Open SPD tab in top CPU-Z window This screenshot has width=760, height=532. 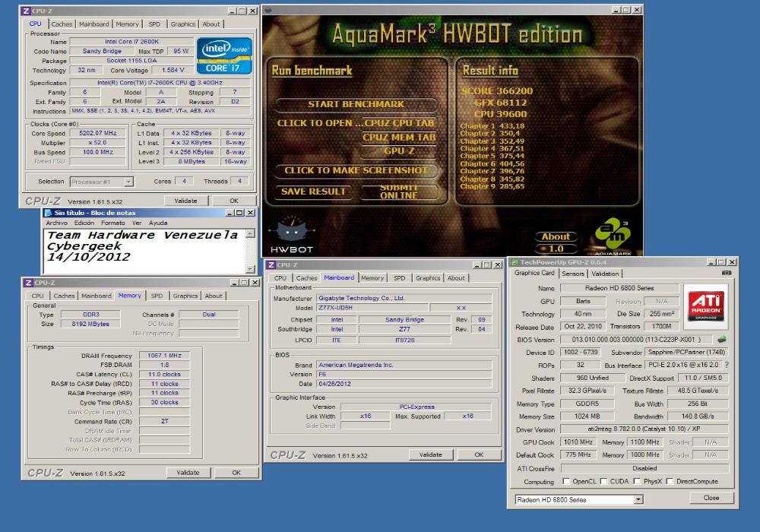pos(154,24)
